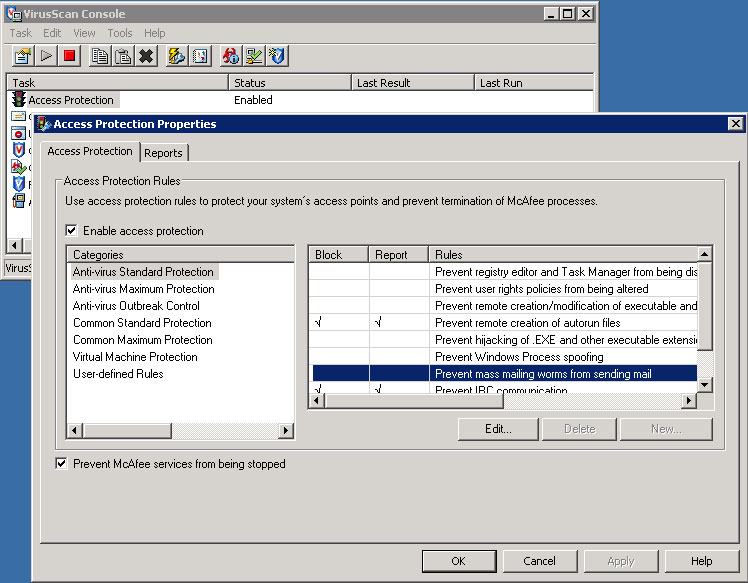Open the Help menu
Screen dimensions: 748x583
click(155, 33)
